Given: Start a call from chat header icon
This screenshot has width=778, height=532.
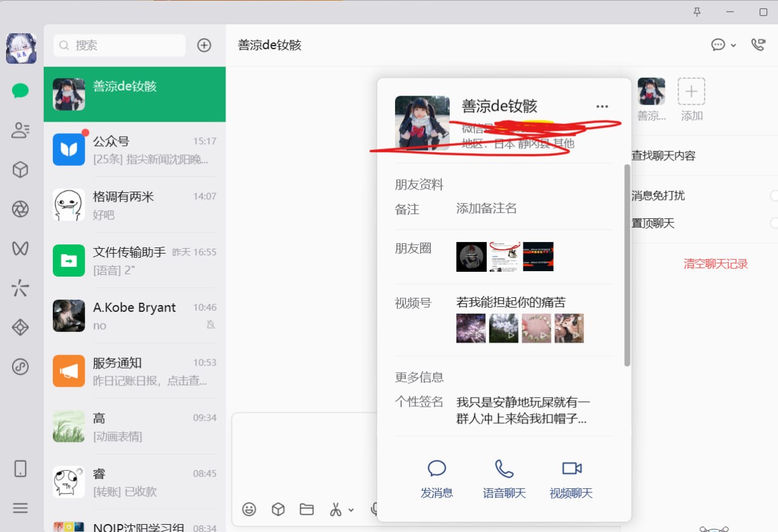Looking at the screenshot, I should click(x=758, y=44).
